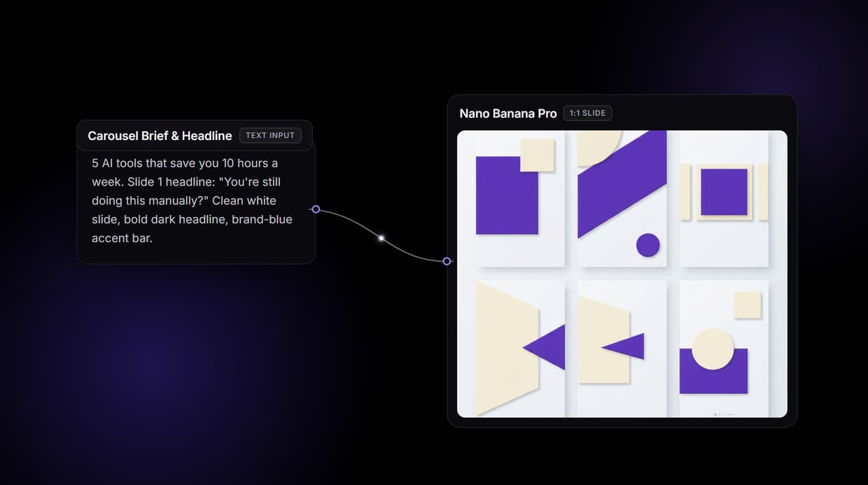Click the 1:1 SLIDE badge
The image size is (868, 485).
pos(588,113)
